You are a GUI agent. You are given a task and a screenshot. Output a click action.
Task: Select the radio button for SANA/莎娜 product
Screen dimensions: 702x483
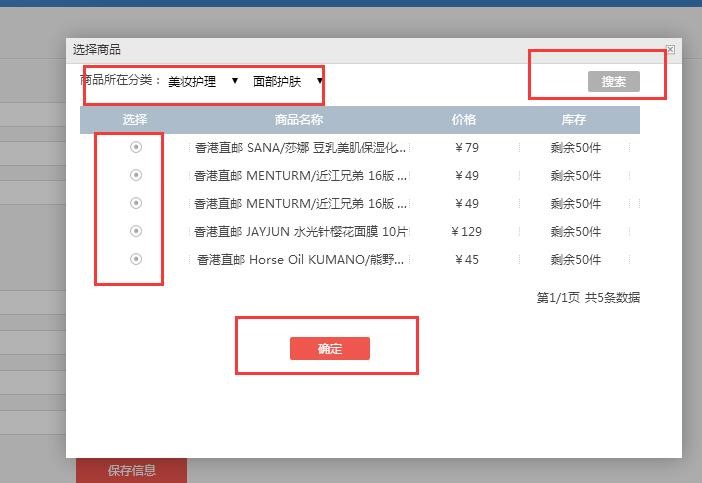tap(136, 147)
